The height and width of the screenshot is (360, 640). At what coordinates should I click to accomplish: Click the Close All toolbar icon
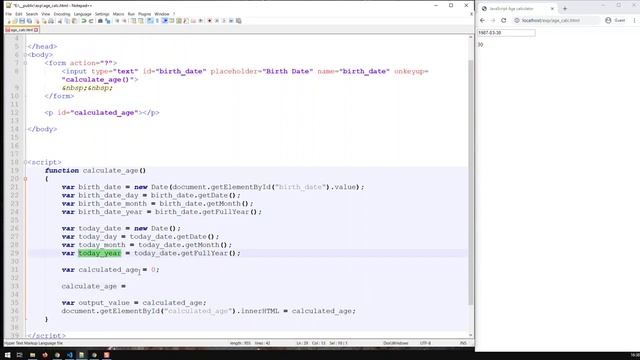tap(44, 21)
